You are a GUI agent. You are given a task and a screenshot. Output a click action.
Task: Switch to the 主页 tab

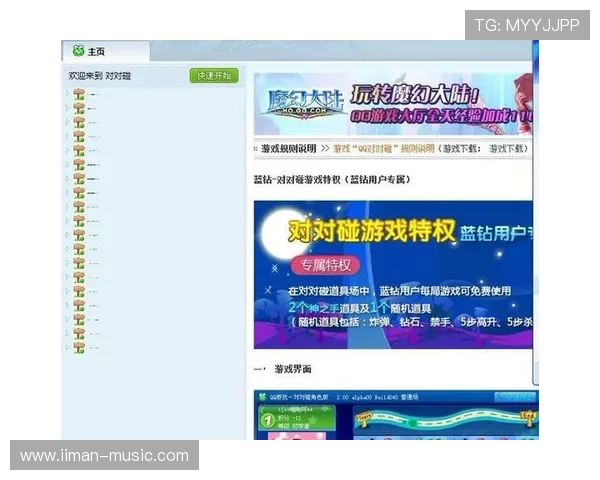point(106,51)
